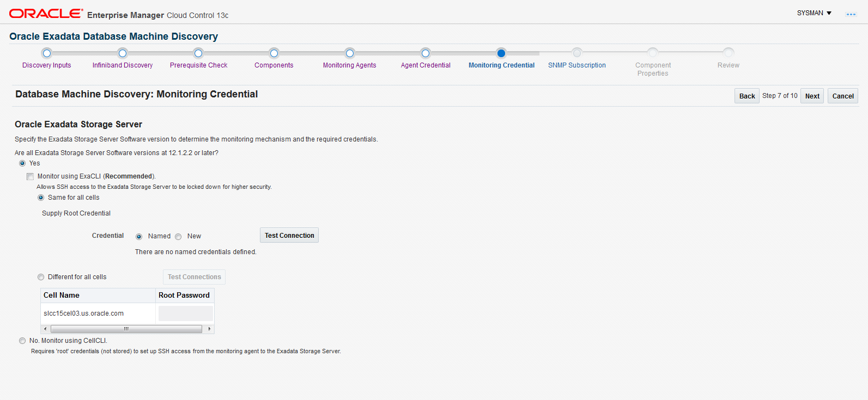The height and width of the screenshot is (400, 868).
Task: Click the Root Password column header
Action: (x=185, y=296)
